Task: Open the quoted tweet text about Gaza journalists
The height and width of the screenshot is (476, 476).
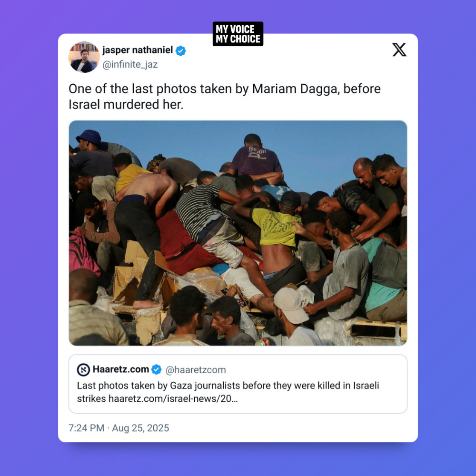Action: pos(228,392)
